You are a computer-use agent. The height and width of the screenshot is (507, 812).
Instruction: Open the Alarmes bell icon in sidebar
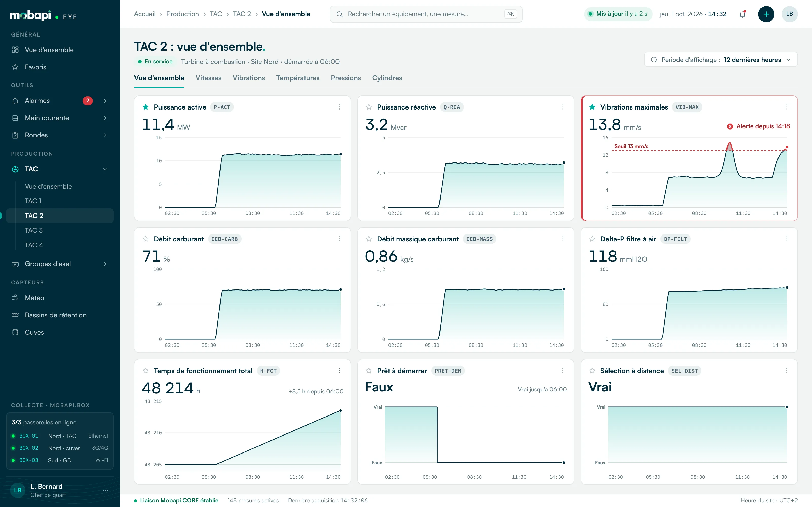click(15, 101)
